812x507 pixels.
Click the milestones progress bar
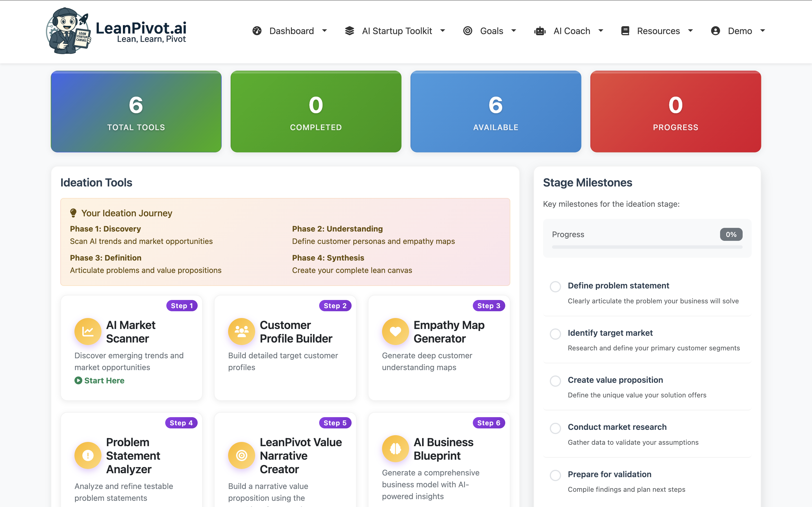pyautogui.click(x=647, y=247)
